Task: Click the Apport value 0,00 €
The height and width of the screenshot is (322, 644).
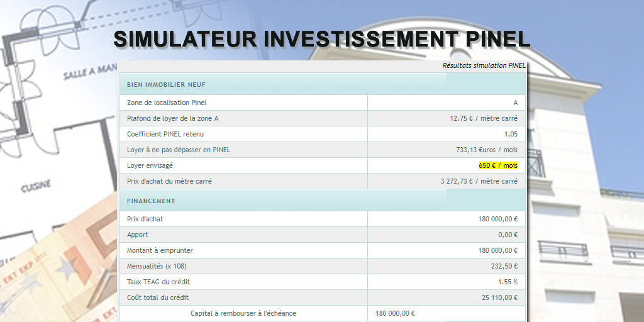Action: coord(507,235)
